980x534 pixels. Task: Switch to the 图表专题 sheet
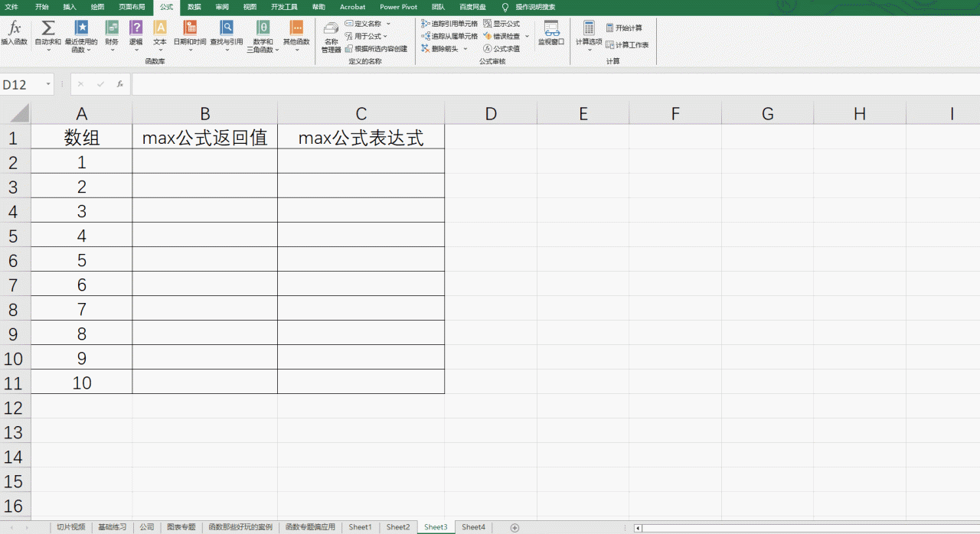click(x=181, y=527)
